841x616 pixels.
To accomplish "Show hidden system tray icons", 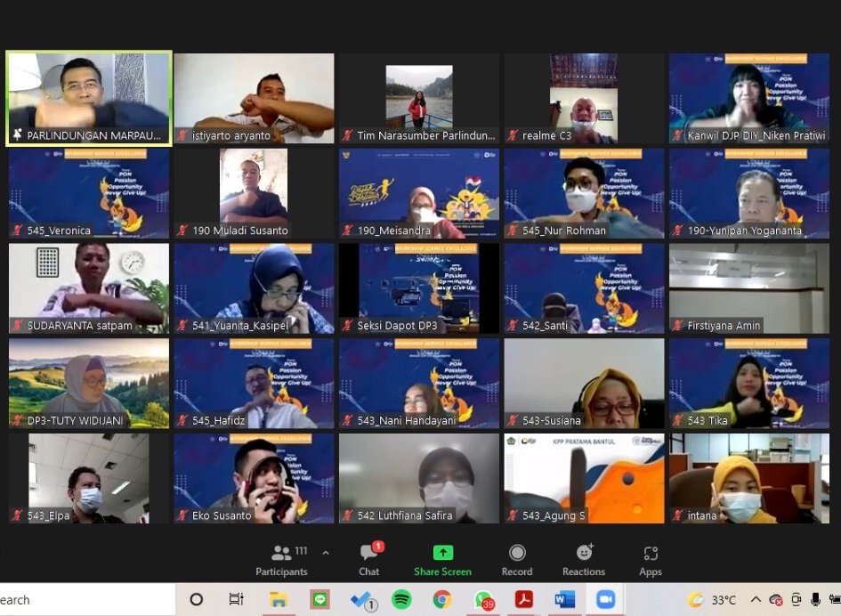I will click(756, 600).
